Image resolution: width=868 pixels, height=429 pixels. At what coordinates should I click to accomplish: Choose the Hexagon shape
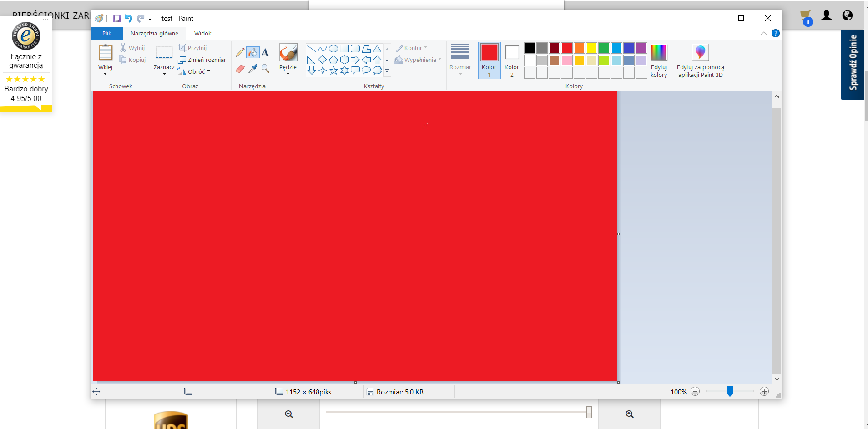click(344, 60)
